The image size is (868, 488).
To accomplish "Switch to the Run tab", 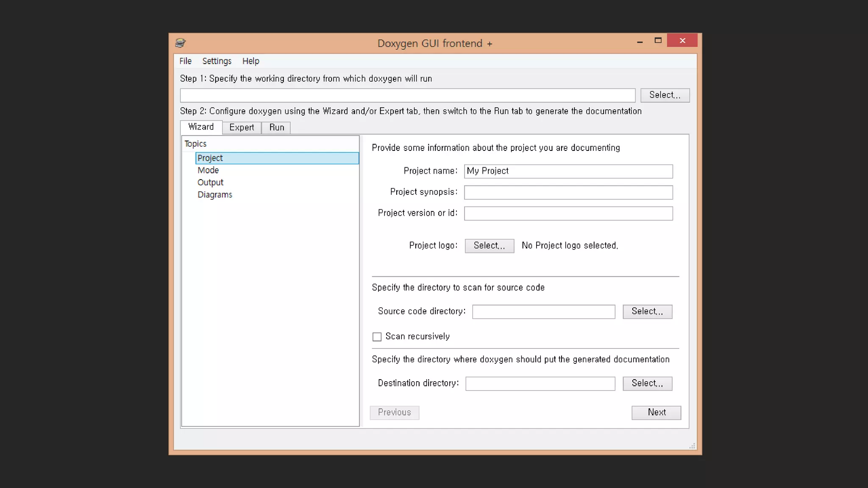I will (x=276, y=128).
